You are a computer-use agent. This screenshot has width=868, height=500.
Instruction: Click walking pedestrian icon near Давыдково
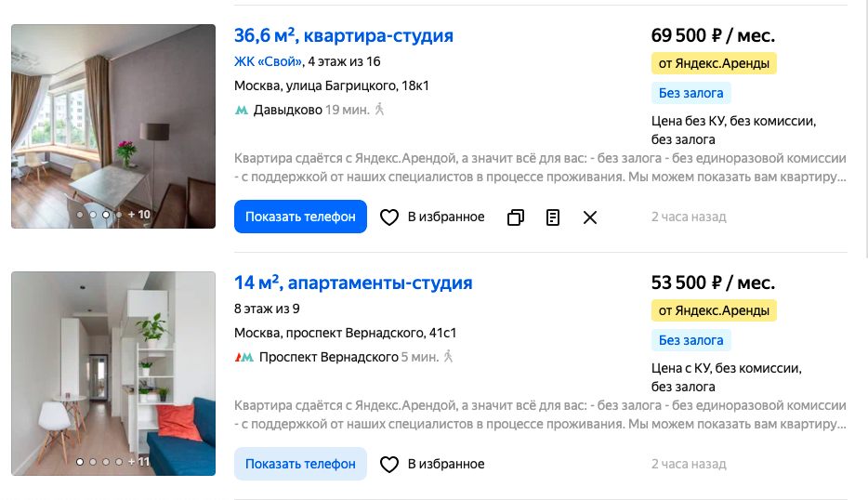pyautogui.click(x=379, y=110)
